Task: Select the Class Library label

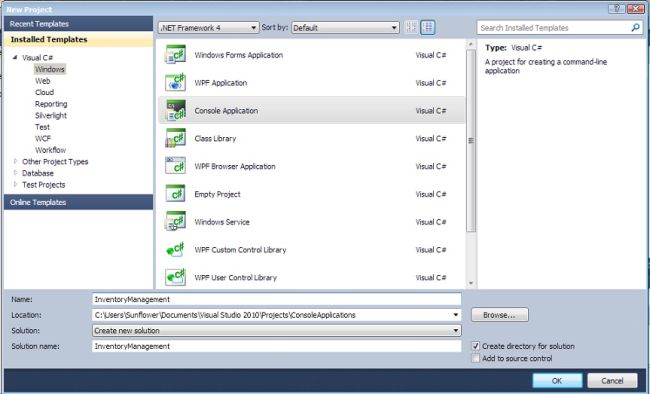Action: tap(215, 138)
